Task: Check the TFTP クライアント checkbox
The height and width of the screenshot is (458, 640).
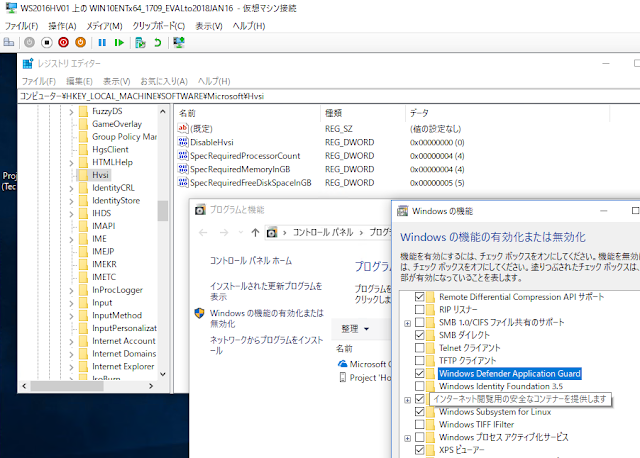Action: coord(419,360)
